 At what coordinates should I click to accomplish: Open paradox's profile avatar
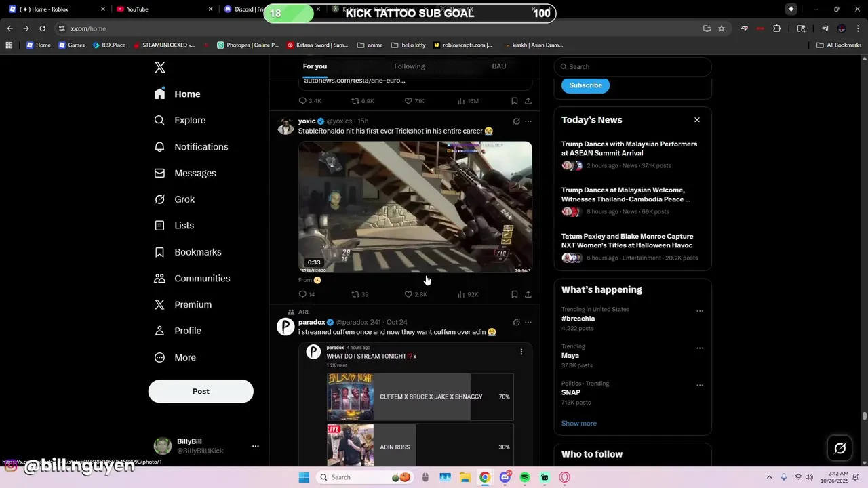pyautogui.click(x=285, y=327)
